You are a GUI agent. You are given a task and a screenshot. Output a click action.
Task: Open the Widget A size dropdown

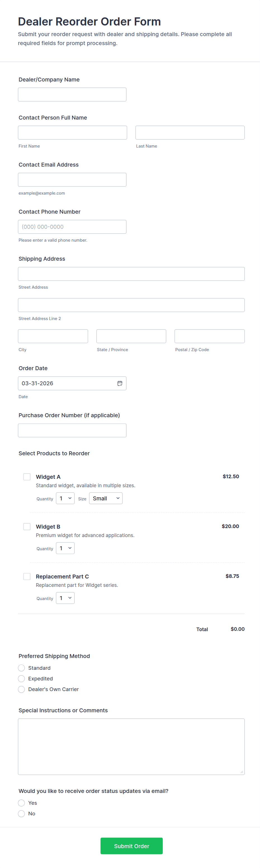click(x=106, y=498)
